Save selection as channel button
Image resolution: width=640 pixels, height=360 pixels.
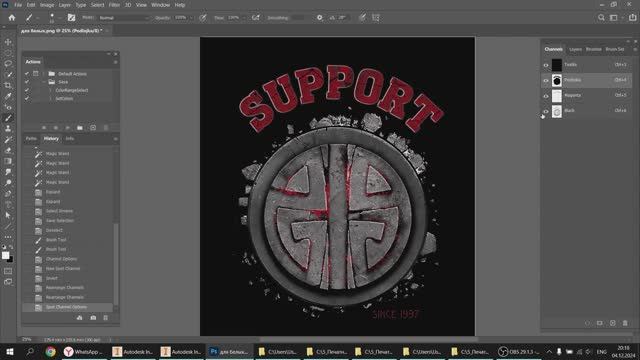[600, 323]
